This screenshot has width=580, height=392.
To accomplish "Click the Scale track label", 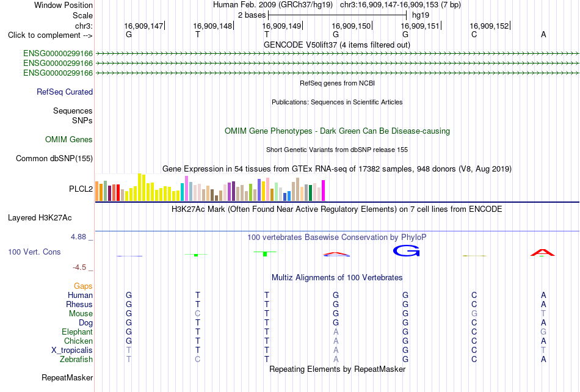I will pos(83,15).
